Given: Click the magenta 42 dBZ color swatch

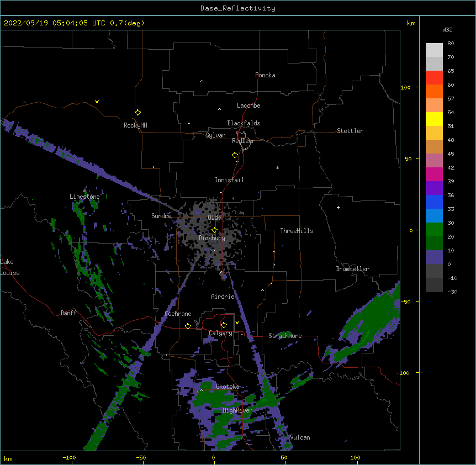Looking at the screenshot, I should [434, 174].
